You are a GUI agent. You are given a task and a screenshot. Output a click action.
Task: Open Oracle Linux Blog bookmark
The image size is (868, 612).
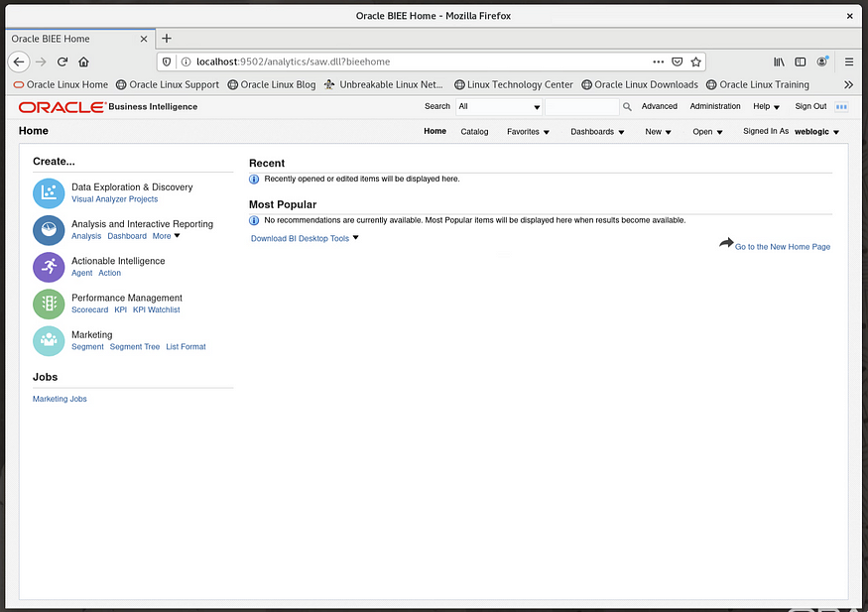coord(272,84)
